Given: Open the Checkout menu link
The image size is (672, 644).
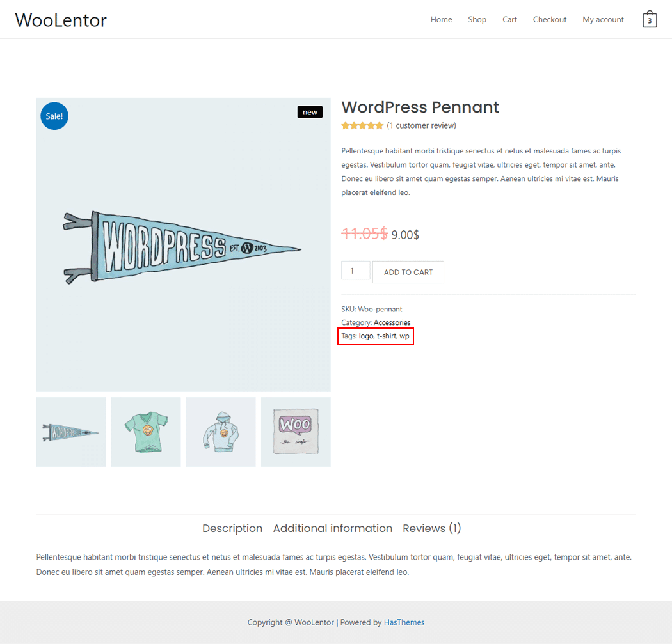Looking at the screenshot, I should (x=550, y=20).
